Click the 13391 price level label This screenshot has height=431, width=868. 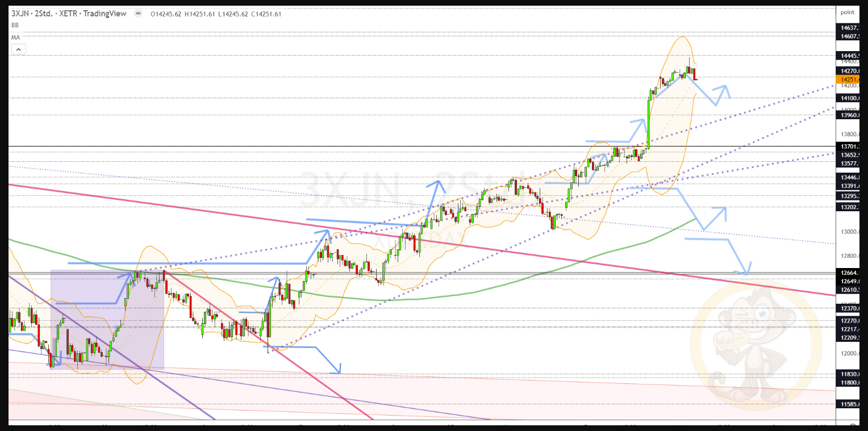(x=849, y=186)
